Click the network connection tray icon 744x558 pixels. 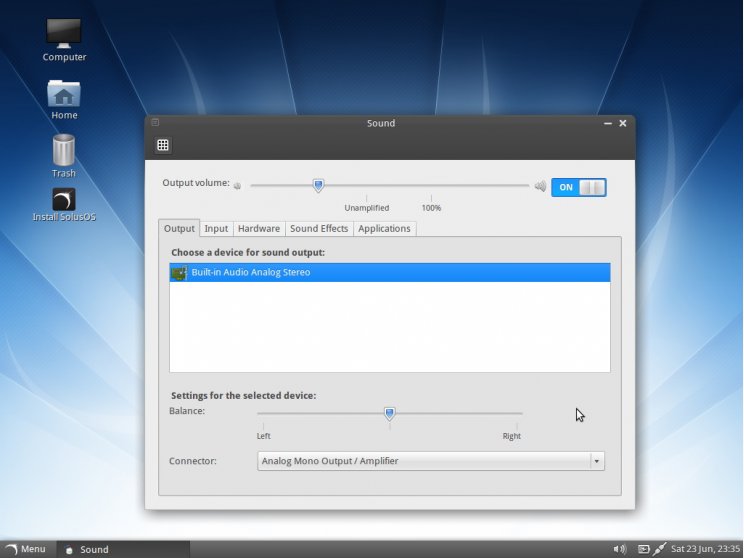(x=660, y=549)
